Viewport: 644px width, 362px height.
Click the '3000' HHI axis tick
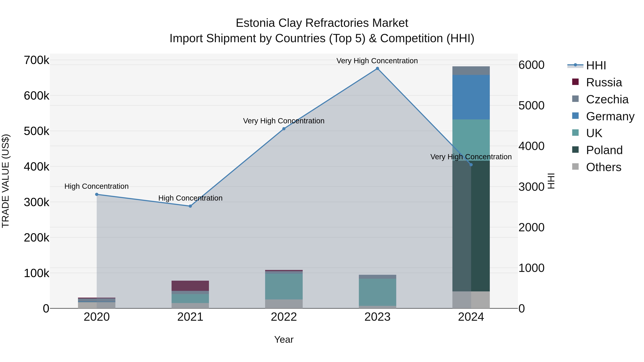click(531, 187)
